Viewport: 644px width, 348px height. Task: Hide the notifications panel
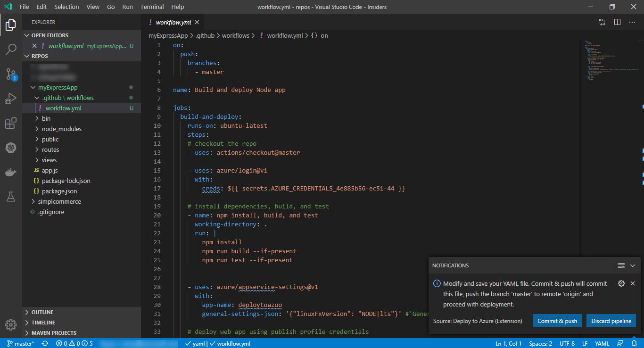coord(633,265)
